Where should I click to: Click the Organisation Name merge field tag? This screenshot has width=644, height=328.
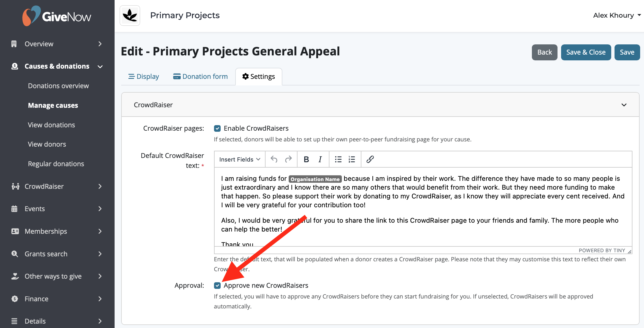315,179
